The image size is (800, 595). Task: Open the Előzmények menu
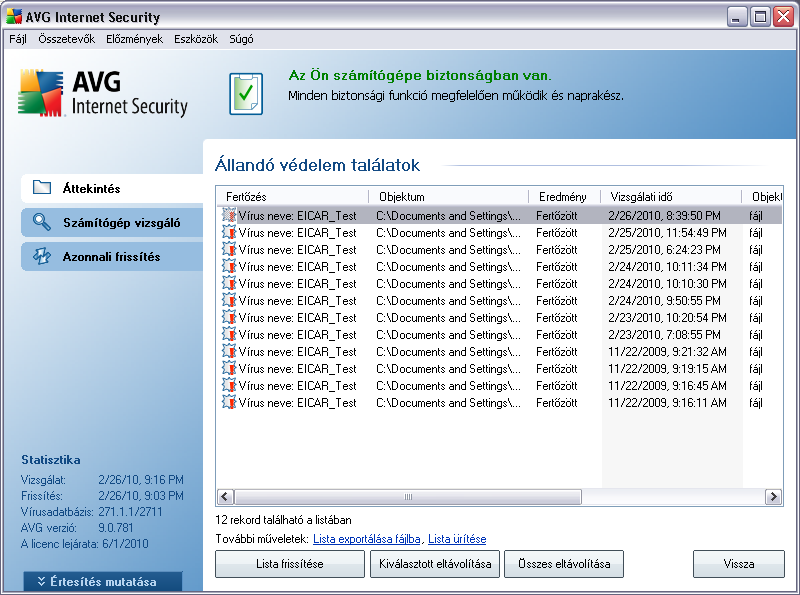point(134,39)
